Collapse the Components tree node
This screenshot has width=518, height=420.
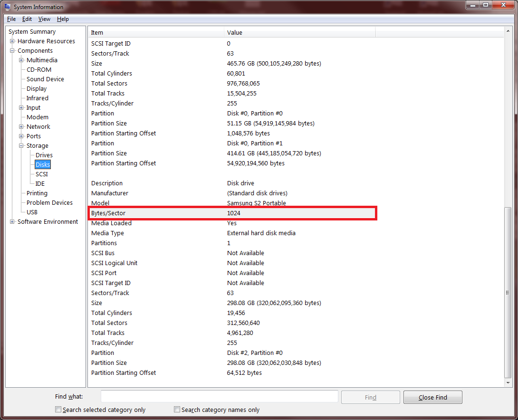[12, 51]
